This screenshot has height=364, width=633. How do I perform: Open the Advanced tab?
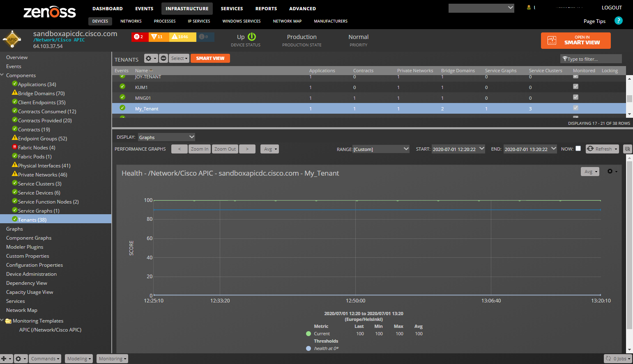(303, 9)
